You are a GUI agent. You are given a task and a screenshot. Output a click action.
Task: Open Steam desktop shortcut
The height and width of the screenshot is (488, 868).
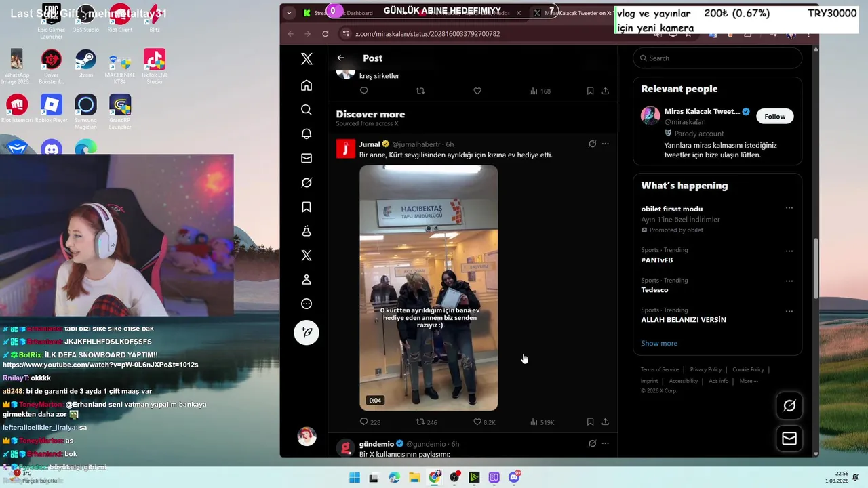coord(85,64)
